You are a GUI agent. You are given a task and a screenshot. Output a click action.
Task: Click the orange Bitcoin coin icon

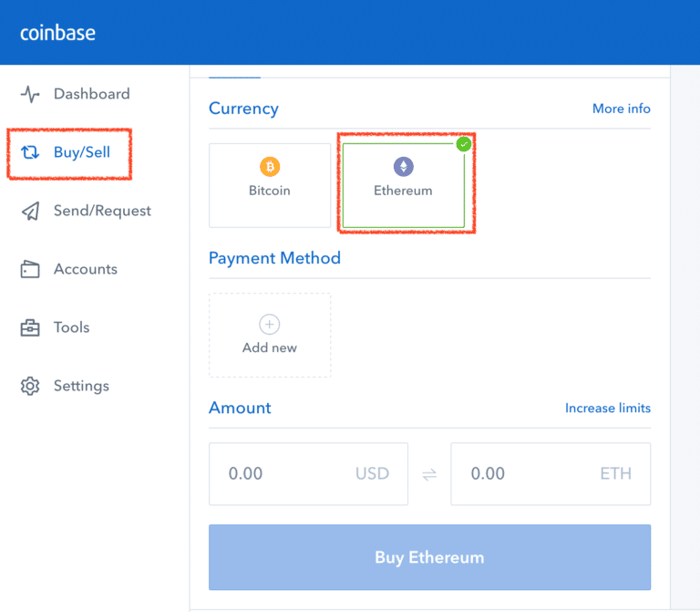(x=270, y=167)
